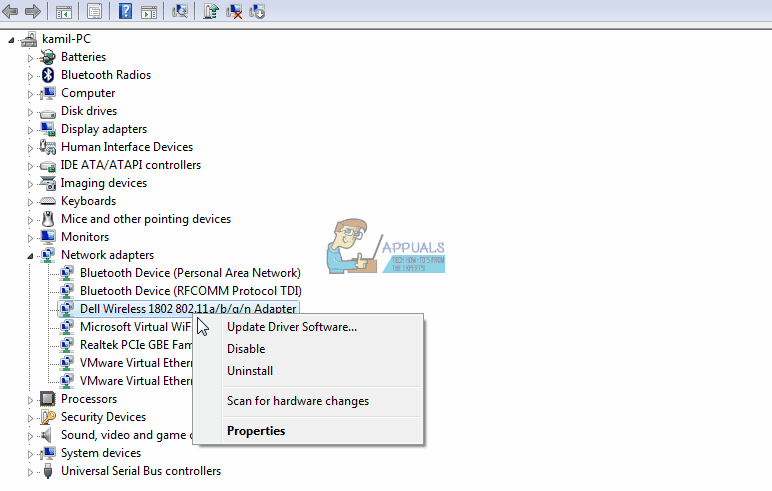This screenshot has width=772, height=491.
Task: Click the Processors chip icon
Action: [48, 399]
